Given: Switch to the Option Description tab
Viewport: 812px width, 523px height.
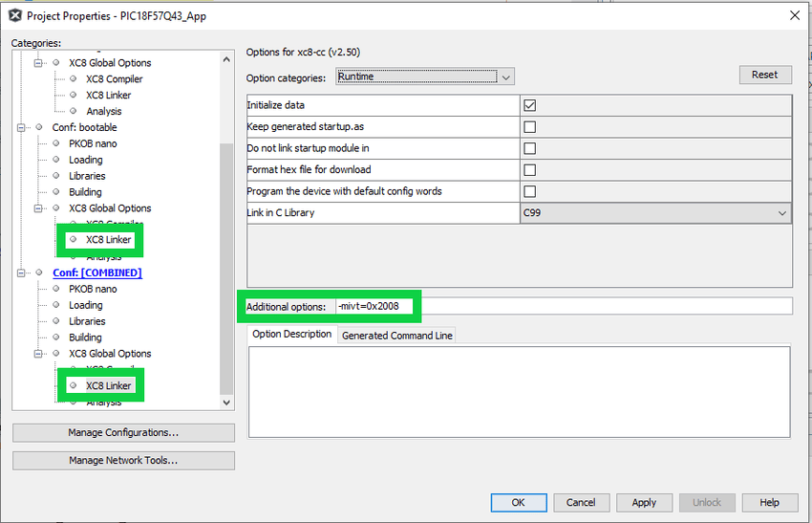Looking at the screenshot, I should tap(292, 335).
